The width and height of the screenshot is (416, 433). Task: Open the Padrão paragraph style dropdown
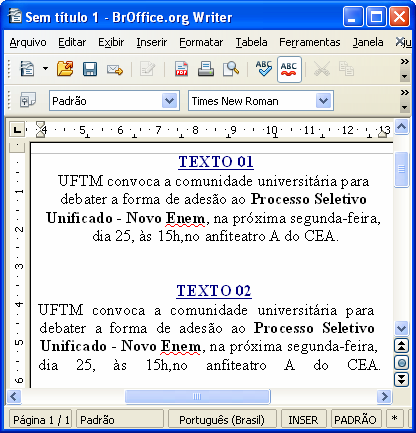click(170, 101)
